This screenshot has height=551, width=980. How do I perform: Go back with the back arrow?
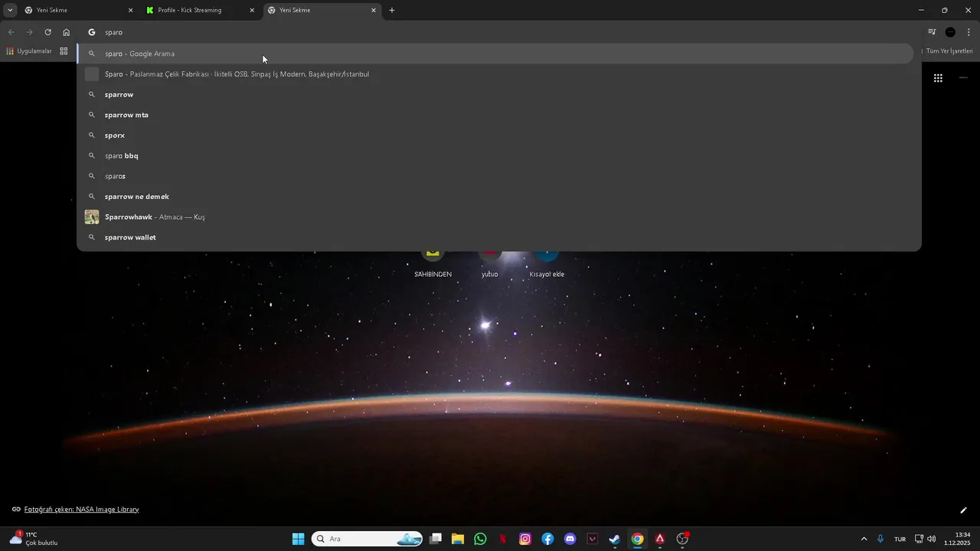pos(11,32)
